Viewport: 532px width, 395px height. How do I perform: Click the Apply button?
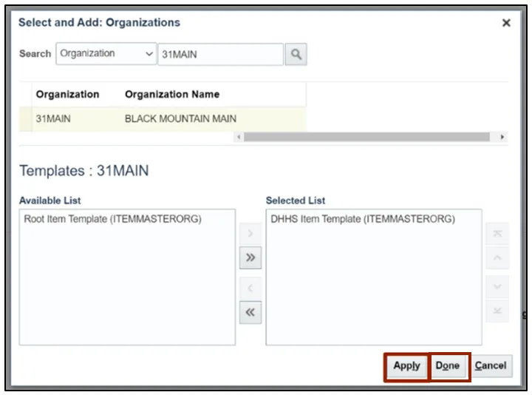tap(406, 366)
